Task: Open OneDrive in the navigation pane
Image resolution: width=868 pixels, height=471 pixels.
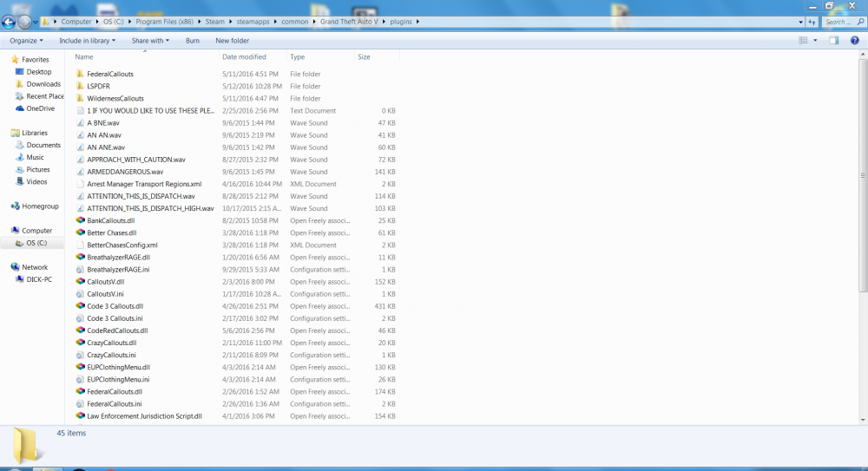Action: pos(41,108)
